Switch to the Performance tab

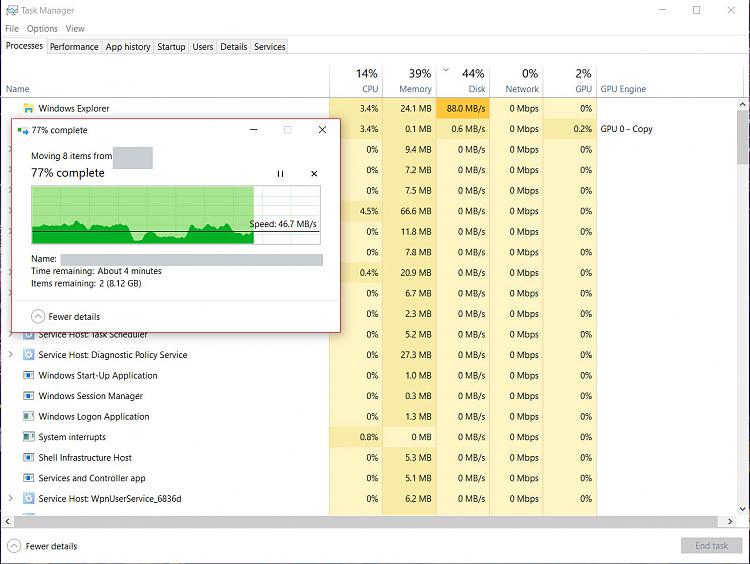(74, 47)
